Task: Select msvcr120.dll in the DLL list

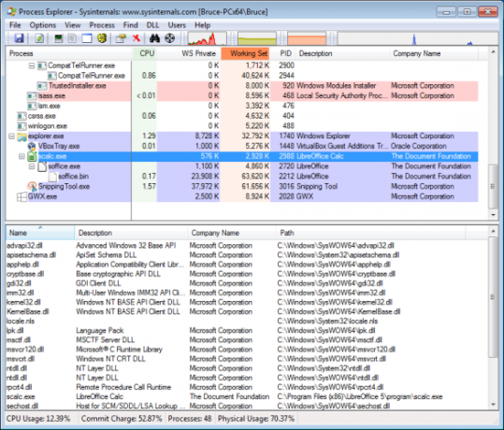Action: [x=25, y=350]
